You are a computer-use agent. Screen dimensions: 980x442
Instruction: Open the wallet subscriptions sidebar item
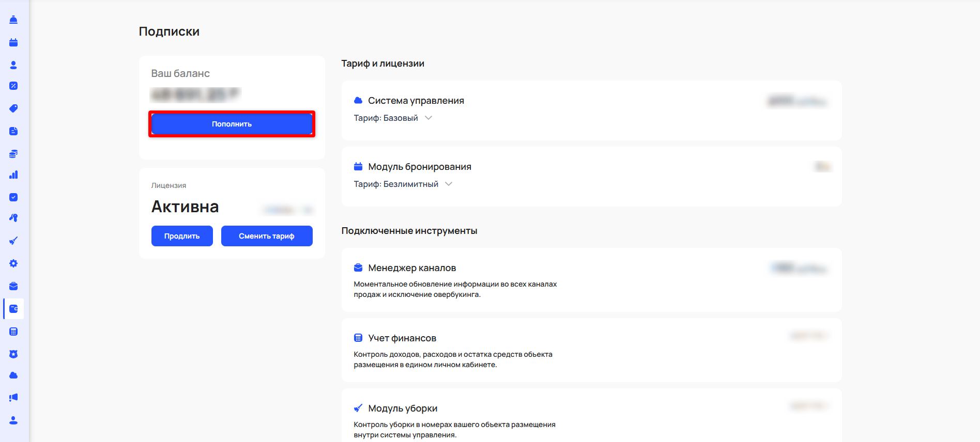tap(13, 309)
